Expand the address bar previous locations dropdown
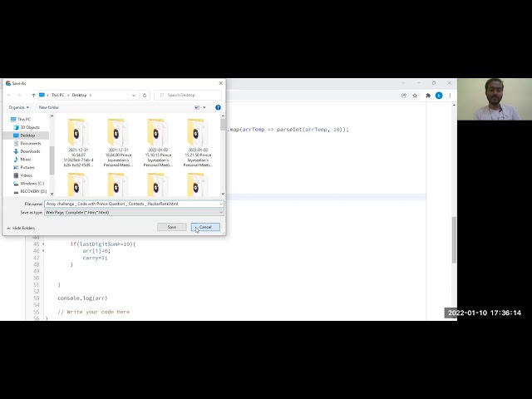Image resolution: width=532 pixels, height=399 pixels. click(x=134, y=96)
